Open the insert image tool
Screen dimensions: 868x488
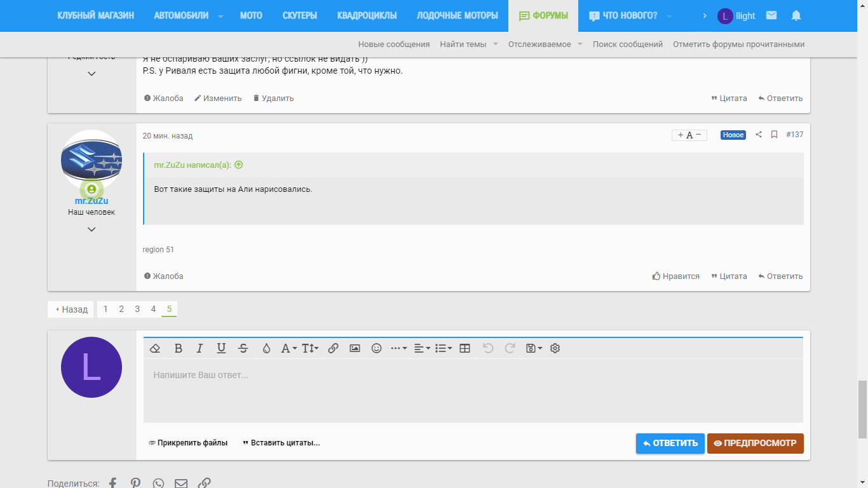(x=355, y=348)
